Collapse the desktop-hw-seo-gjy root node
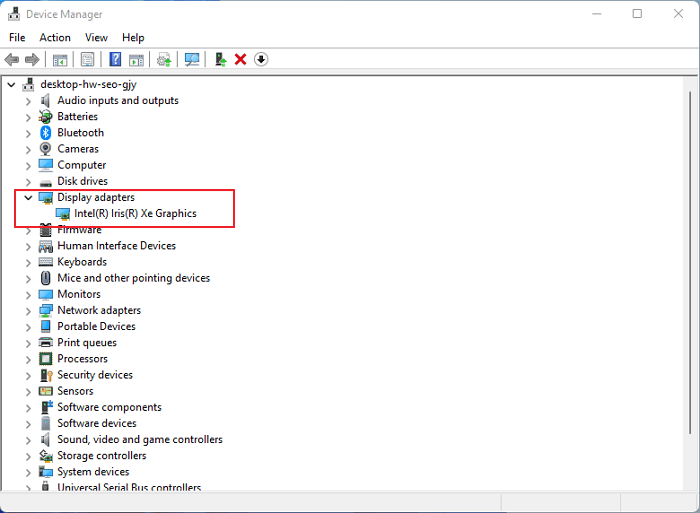This screenshot has width=700, height=513. click(x=11, y=85)
